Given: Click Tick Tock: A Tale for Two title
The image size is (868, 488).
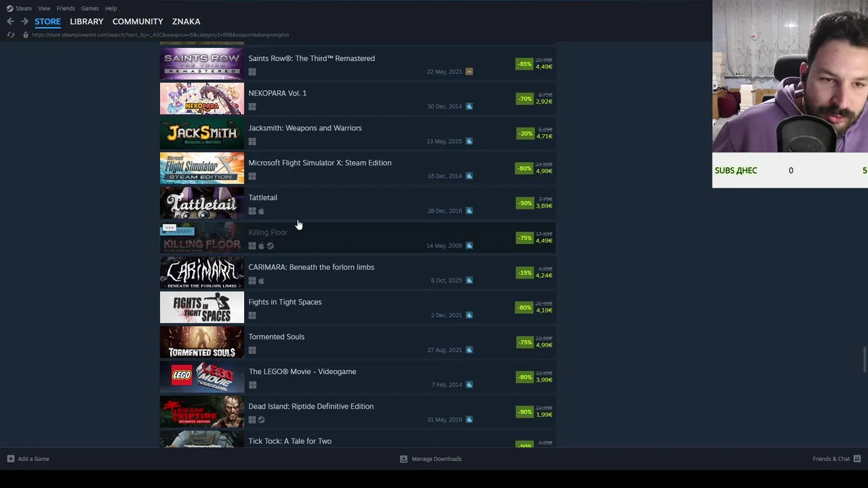Looking at the screenshot, I should [x=290, y=441].
